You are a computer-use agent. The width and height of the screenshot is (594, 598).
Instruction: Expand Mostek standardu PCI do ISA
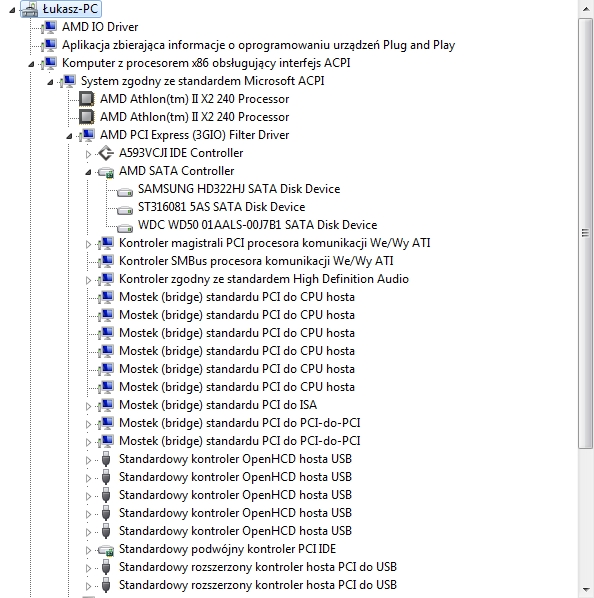pos(88,406)
